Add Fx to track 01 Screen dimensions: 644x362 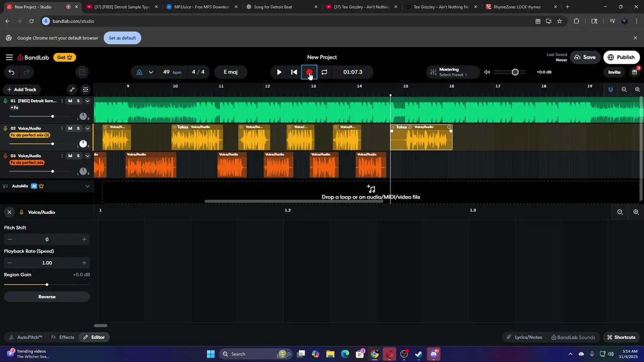[15, 108]
